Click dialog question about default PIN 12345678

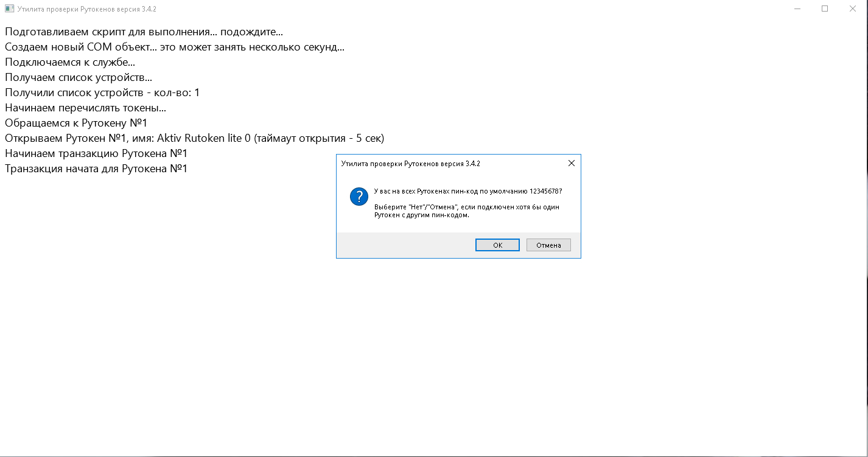[x=468, y=191]
